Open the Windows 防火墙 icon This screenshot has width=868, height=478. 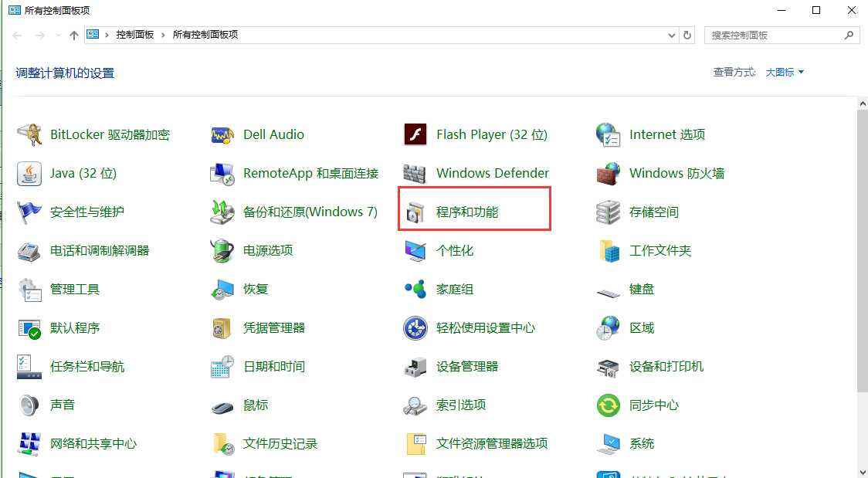tap(608, 173)
